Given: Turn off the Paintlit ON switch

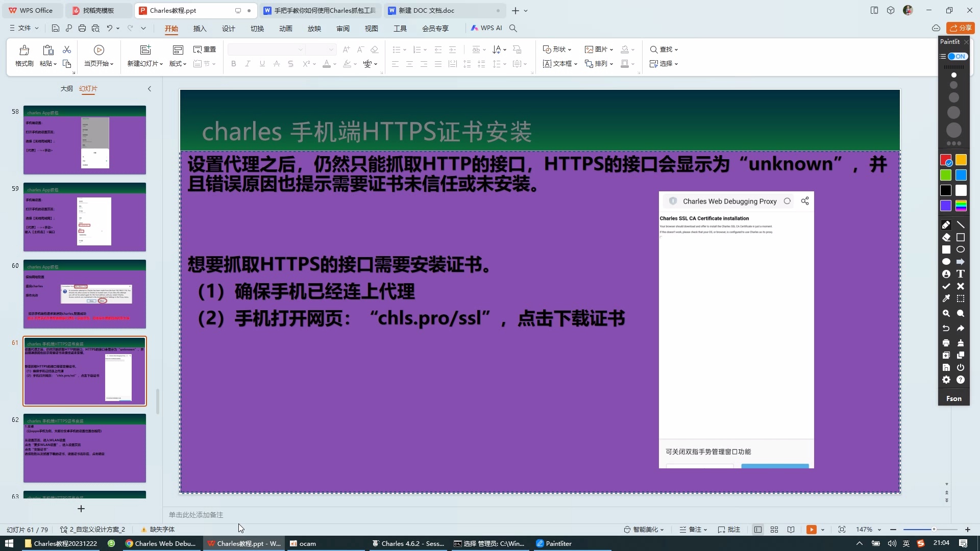Looking at the screenshot, I should pyautogui.click(x=959, y=56).
